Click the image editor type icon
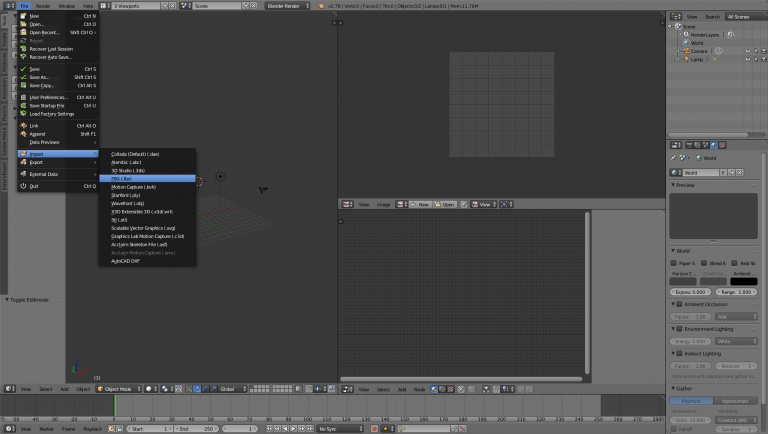768x434 pixels. (347, 204)
